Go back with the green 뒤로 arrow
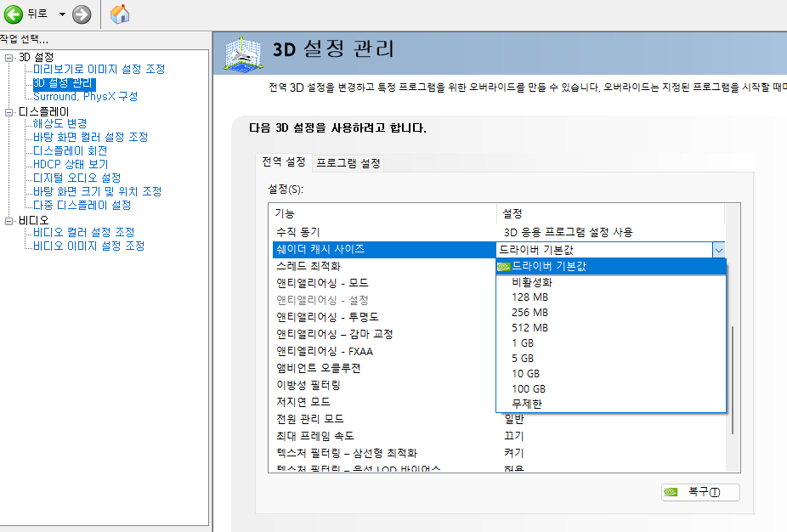787x532 pixels. coord(14,14)
